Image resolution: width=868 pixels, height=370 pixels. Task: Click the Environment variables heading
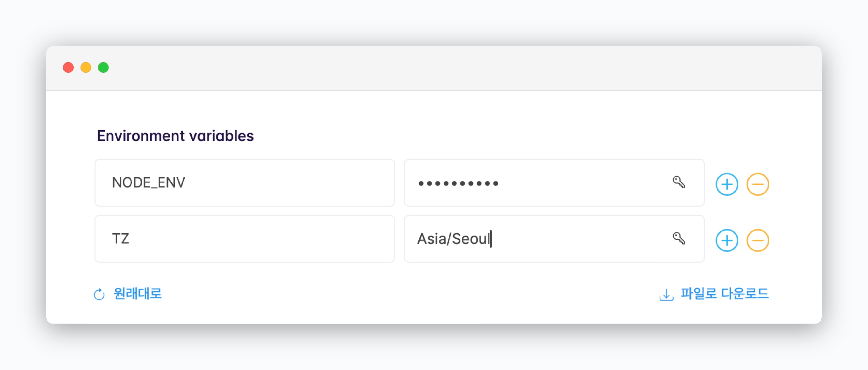tap(175, 136)
